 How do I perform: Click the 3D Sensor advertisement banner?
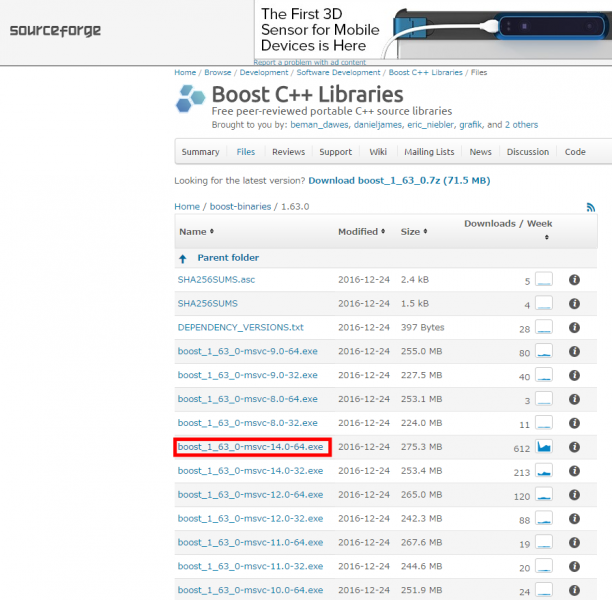430,30
